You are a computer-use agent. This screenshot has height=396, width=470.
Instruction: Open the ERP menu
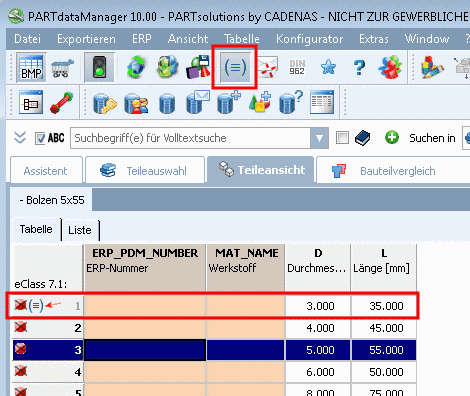(x=142, y=39)
